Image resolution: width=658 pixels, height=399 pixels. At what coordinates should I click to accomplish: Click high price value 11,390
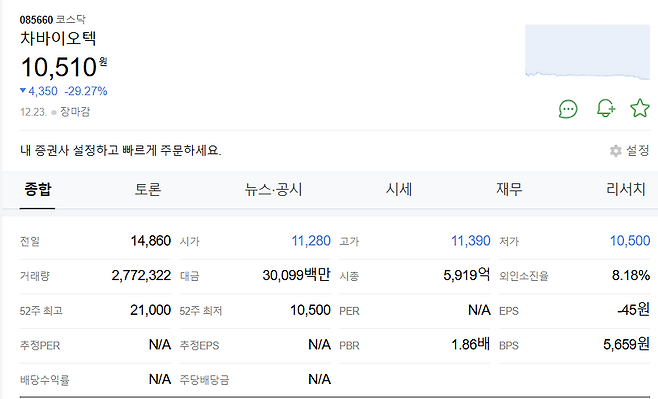(470, 241)
